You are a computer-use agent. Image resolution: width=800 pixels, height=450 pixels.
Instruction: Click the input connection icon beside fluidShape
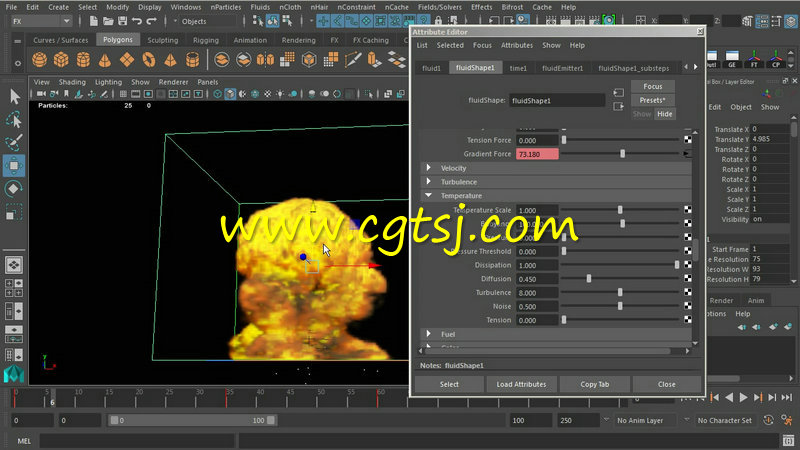pos(618,93)
